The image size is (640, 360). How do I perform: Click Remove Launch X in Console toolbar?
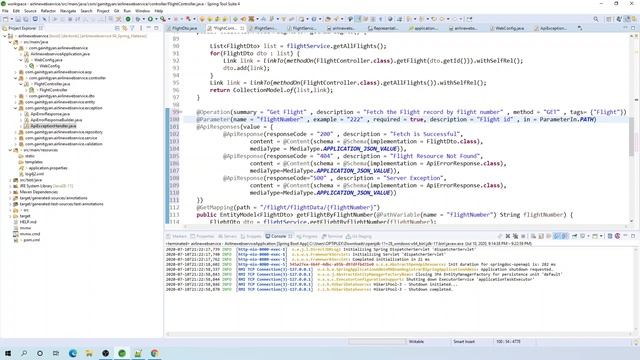click(508, 236)
